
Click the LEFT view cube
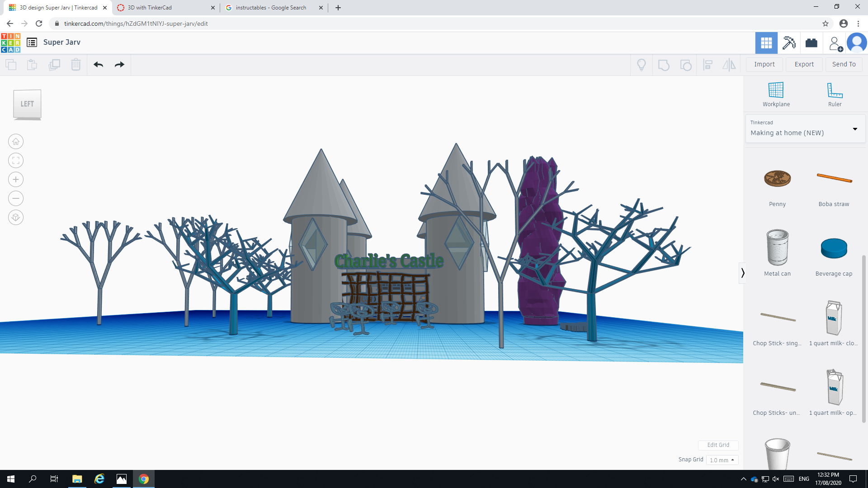[x=27, y=104]
